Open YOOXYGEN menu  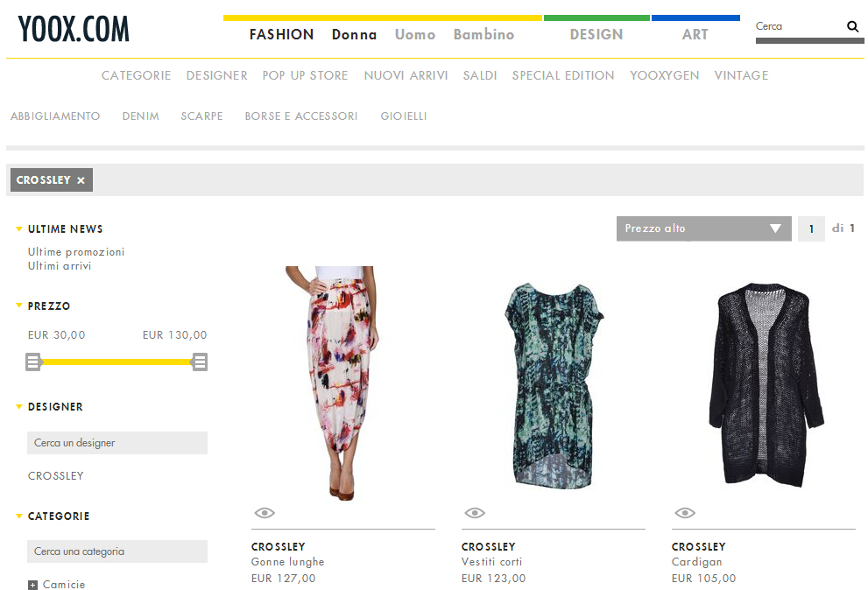[664, 75]
